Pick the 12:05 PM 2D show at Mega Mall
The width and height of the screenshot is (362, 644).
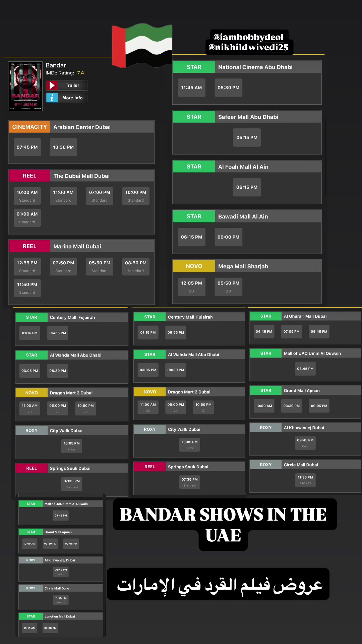click(191, 287)
